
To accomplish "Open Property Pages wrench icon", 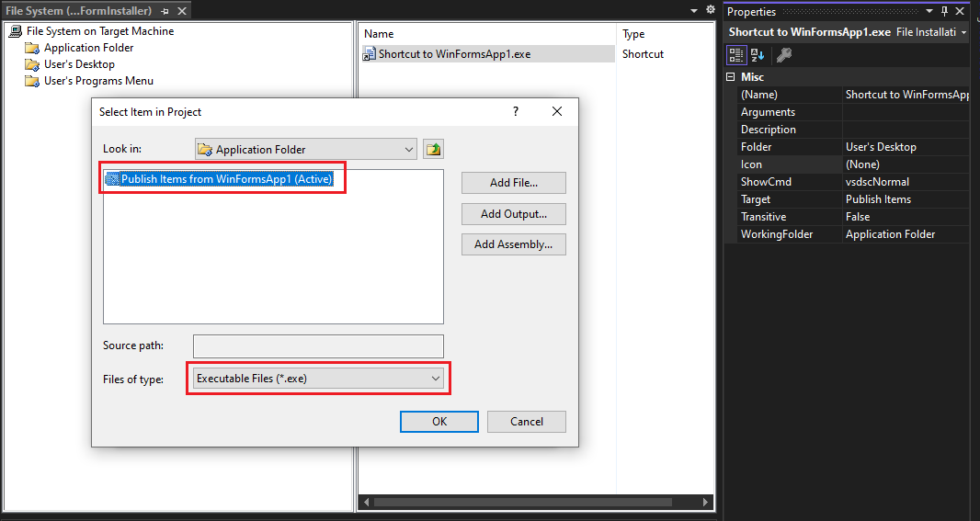I will click(784, 55).
